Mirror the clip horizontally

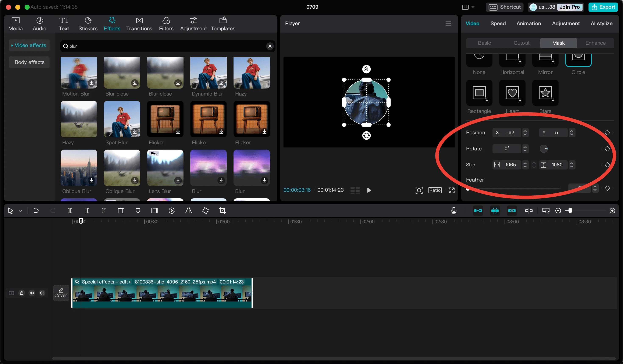(188, 211)
